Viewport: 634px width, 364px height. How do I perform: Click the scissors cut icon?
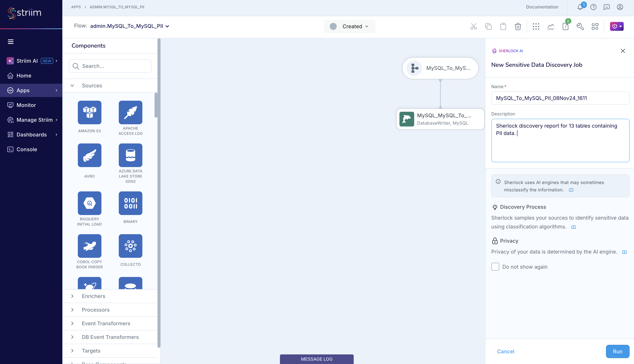[x=474, y=26]
